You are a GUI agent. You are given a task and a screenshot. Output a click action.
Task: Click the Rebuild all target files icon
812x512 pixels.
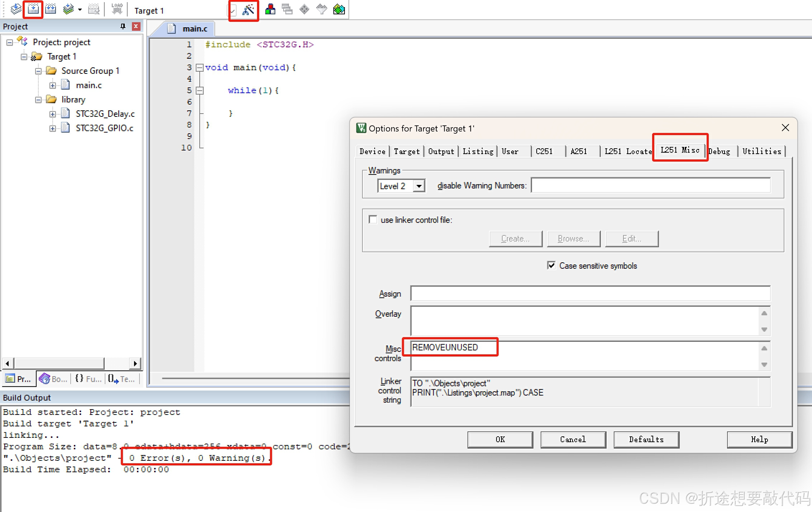pos(51,9)
